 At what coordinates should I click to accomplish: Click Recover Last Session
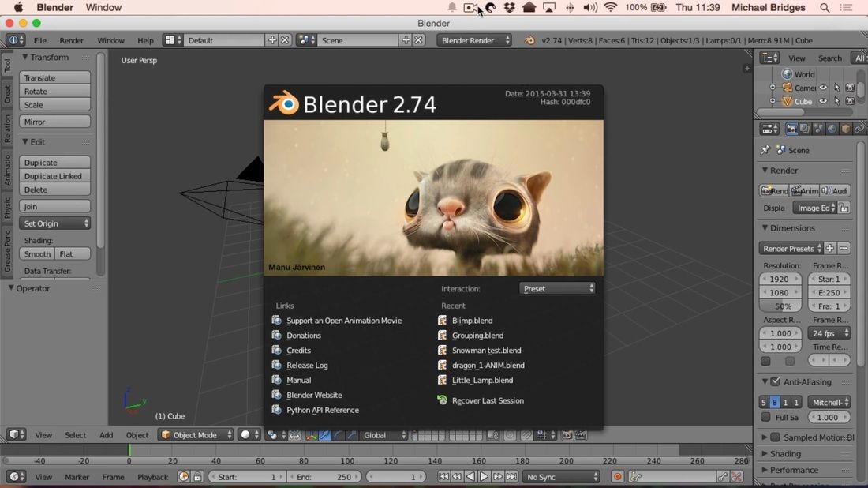(x=487, y=400)
